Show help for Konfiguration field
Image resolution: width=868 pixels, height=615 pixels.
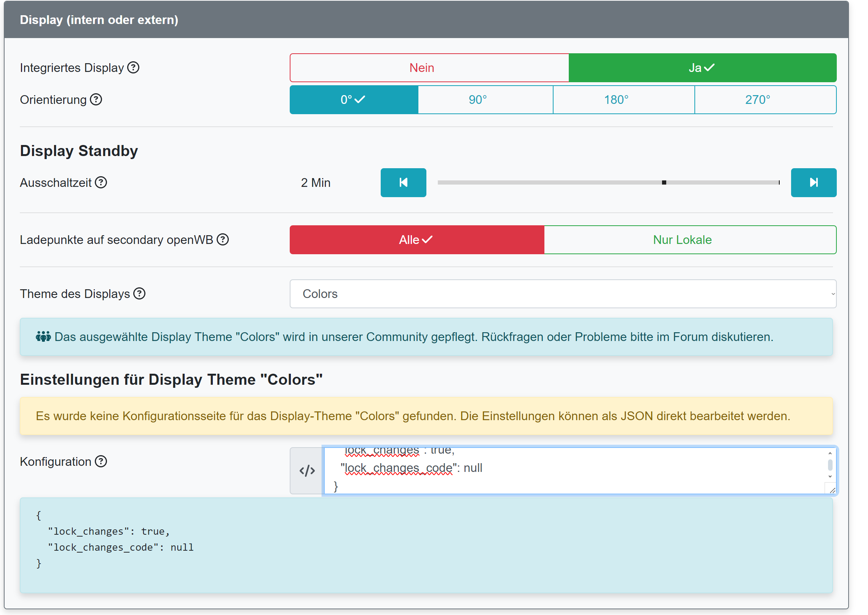101,462
